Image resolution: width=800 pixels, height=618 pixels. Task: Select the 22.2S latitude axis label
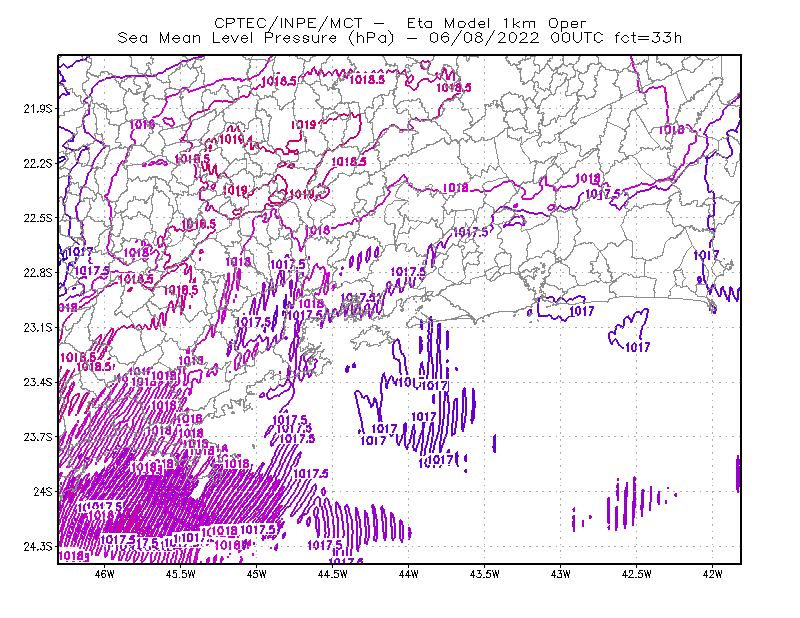tap(38, 163)
